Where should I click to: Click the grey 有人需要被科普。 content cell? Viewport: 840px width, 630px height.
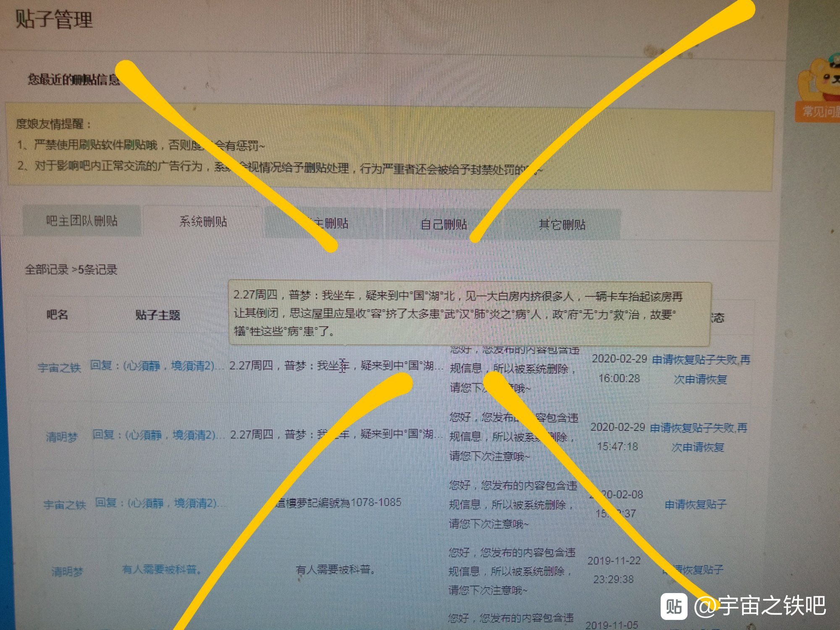(335, 570)
